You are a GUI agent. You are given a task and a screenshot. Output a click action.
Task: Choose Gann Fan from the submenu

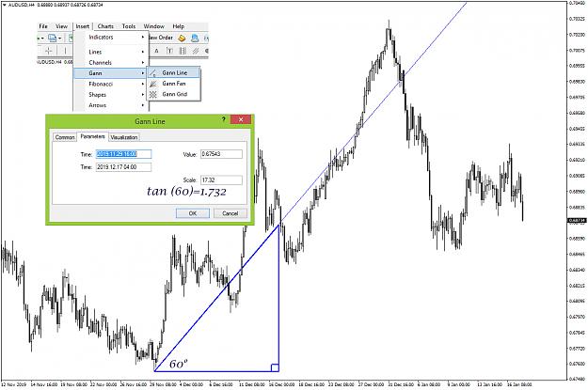[174, 84]
